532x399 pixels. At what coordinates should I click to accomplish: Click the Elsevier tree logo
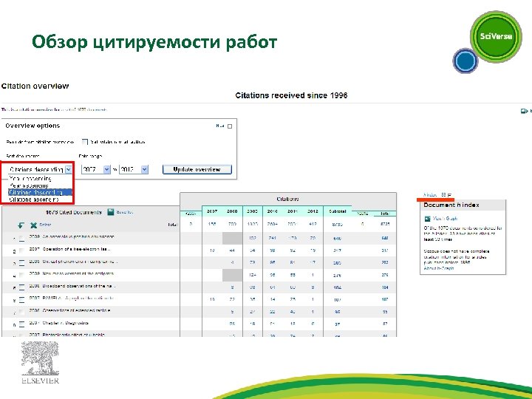pos(40,363)
